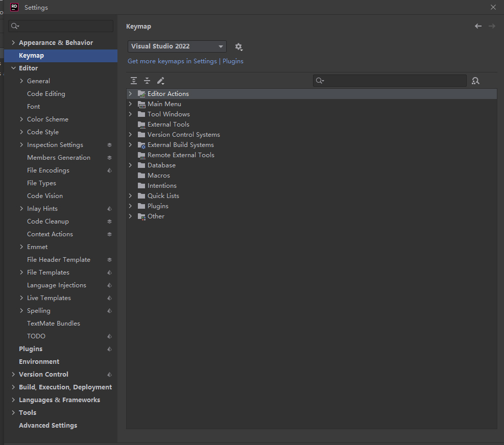The width and height of the screenshot is (504, 445).
Task: Open Advanced Settings page
Action: (x=47, y=425)
